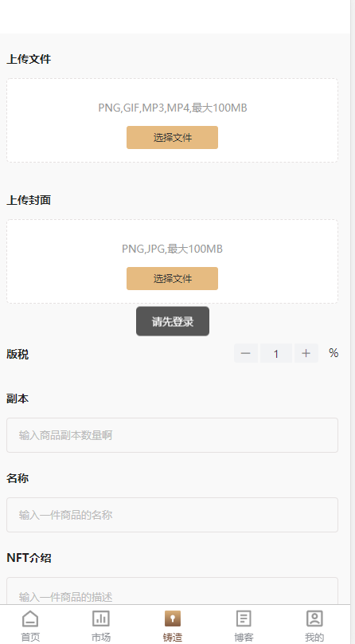Click the 输入一件商品的名称 input field
355x644 pixels.
point(172,515)
